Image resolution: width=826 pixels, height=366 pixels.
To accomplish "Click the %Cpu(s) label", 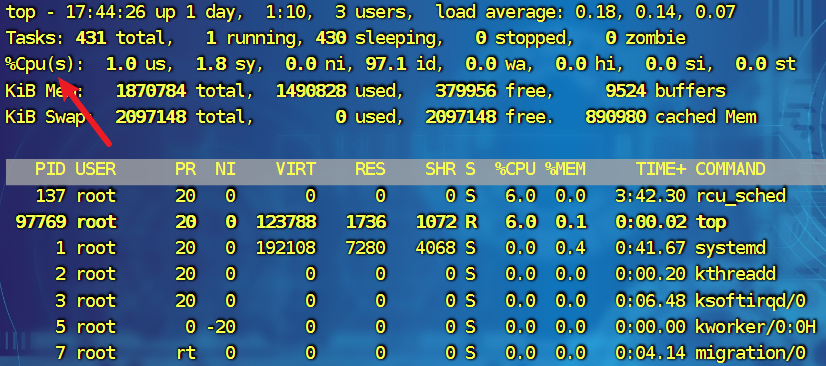I will coord(44,64).
